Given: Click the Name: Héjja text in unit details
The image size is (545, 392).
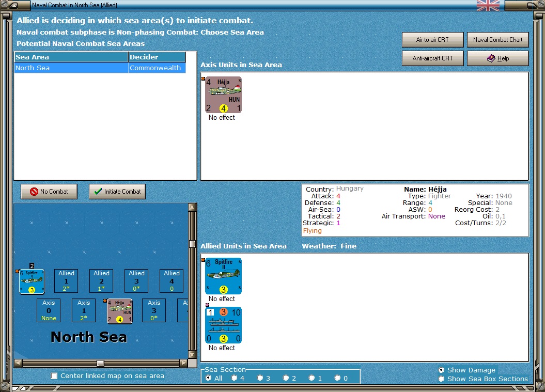Looking at the screenshot, I should (x=425, y=190).
